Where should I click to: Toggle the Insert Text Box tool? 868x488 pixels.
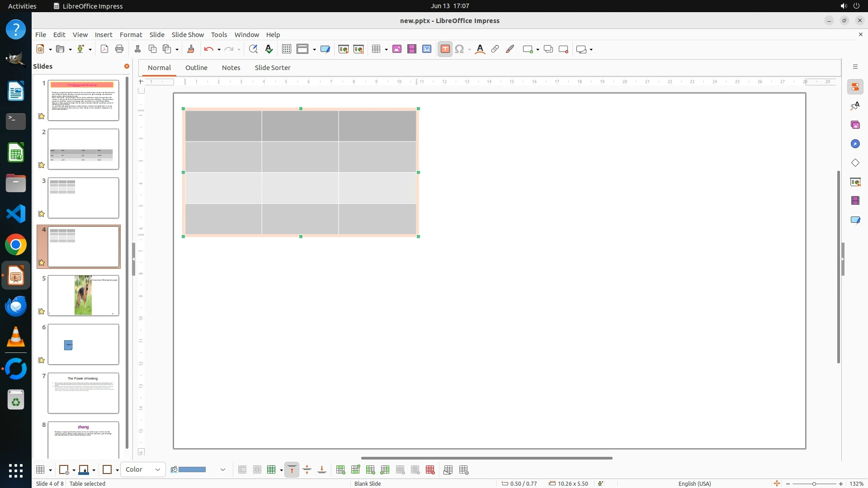(445, 49)
